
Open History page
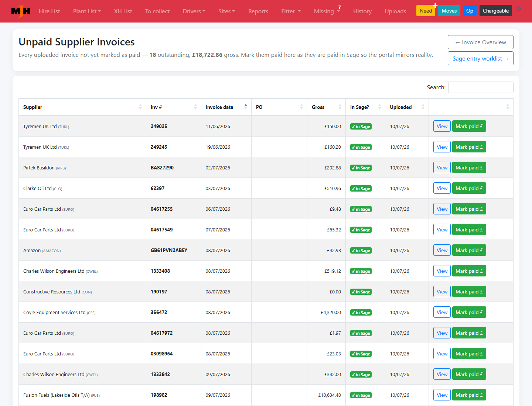coord(362,11)
